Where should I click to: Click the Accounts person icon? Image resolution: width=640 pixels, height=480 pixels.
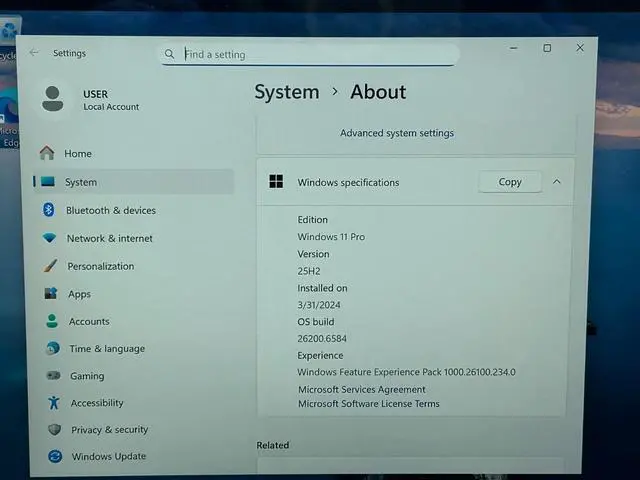52,321
